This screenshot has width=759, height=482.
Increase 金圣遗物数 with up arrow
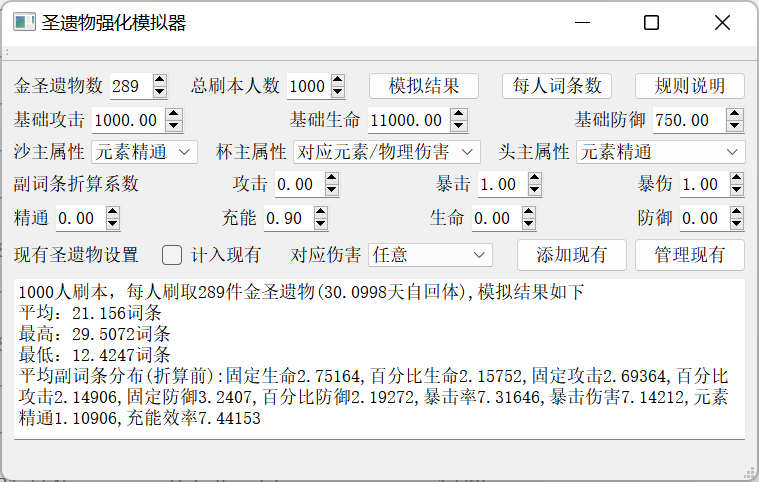(160, 80)
